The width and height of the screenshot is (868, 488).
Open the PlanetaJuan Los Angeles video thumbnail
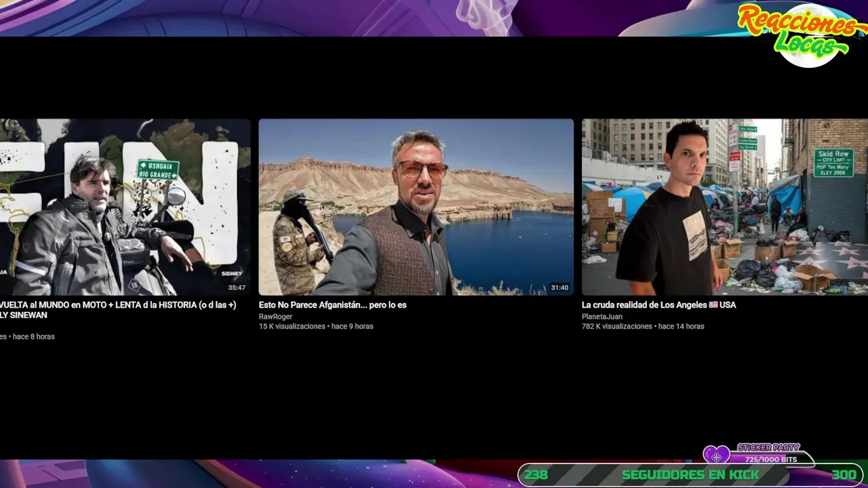point(725,207)
